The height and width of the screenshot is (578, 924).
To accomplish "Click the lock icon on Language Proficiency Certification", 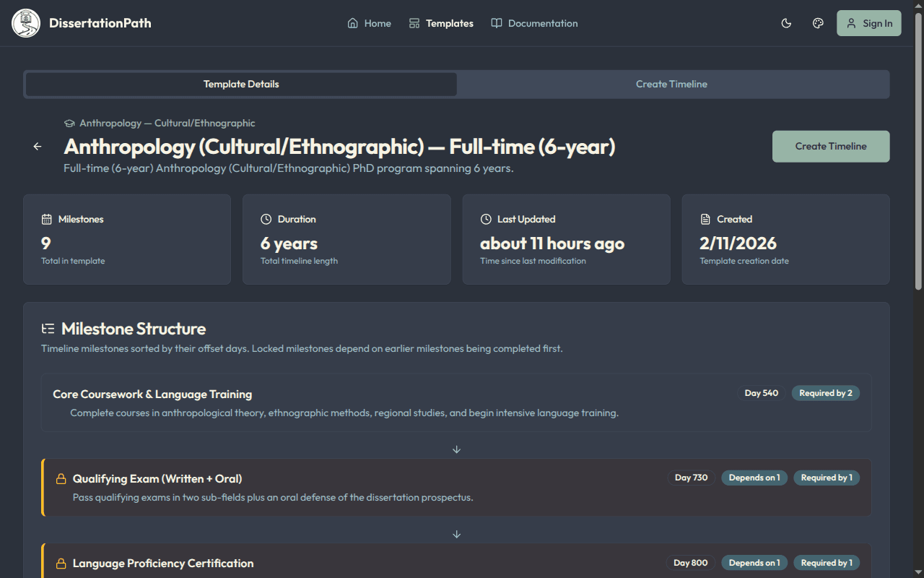I will click(59, 564).
